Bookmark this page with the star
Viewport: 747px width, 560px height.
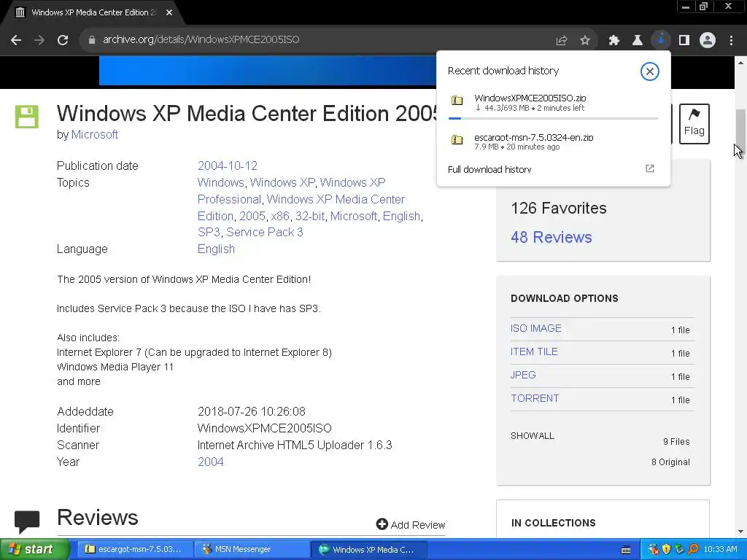tap(585, 41)
